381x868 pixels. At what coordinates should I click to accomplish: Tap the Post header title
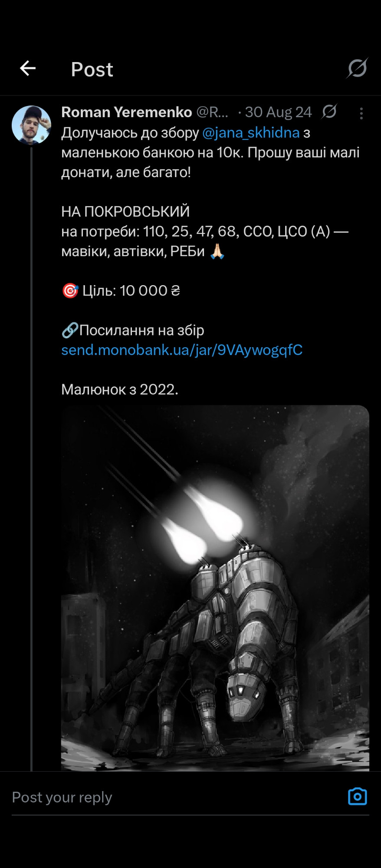tap(92, 69)
